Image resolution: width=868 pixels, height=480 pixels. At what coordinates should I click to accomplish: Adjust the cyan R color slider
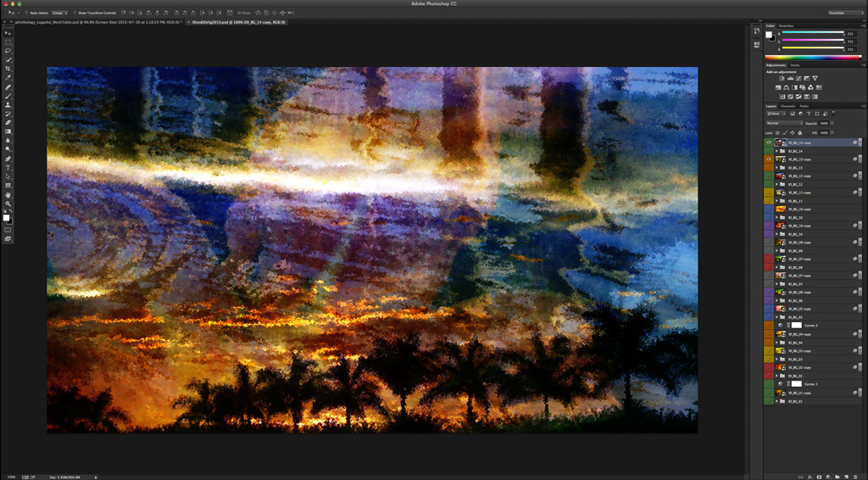coord(813,32)
